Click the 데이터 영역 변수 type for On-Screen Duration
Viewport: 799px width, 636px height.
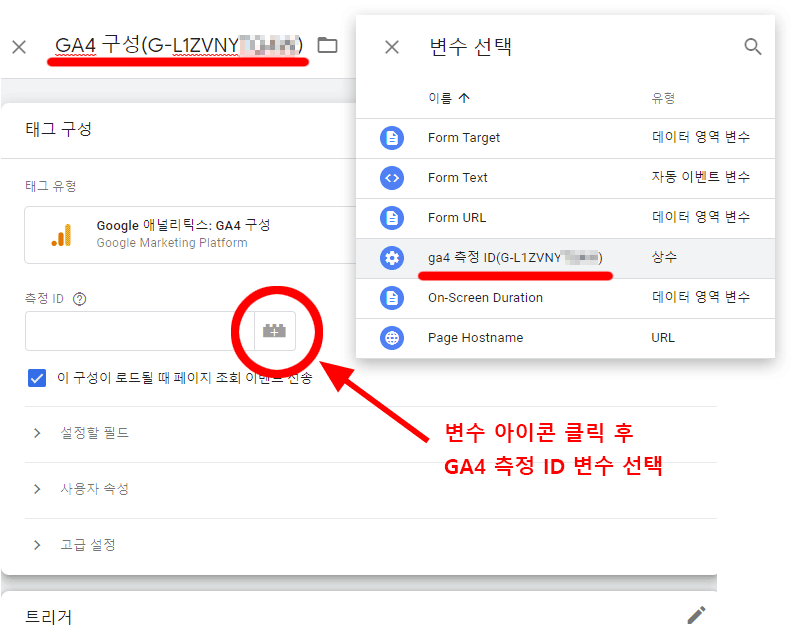pyautogui.click(x=701, y=297)
